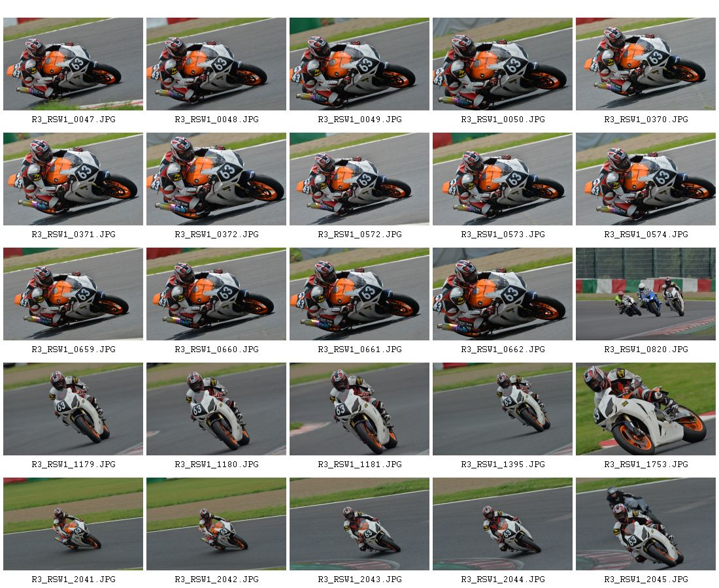Click thumbnail R3_RSW1_1179.JPG
This screenshot has width=719, height=588.
tap(73, 409)
